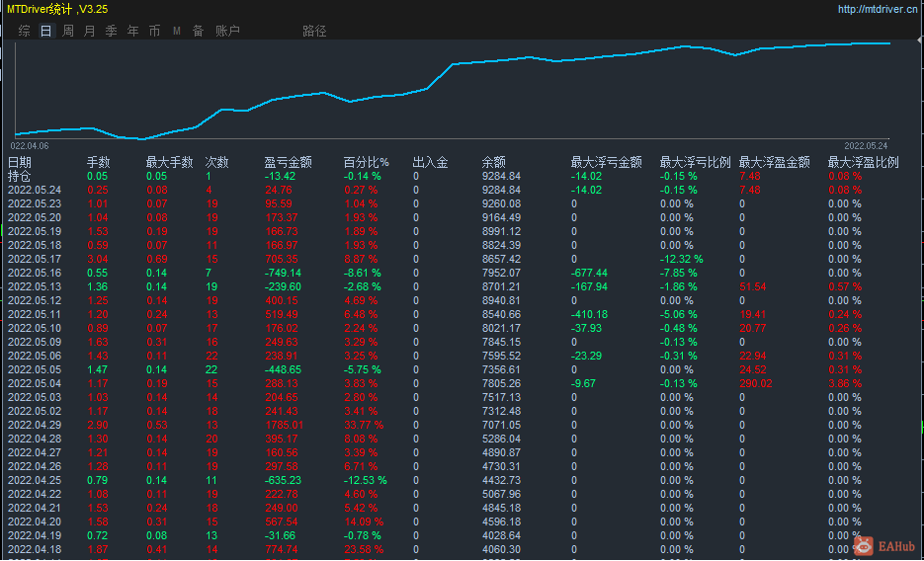
Task: Open the 周 weekly statistics tab
Action: click(68, 31)
